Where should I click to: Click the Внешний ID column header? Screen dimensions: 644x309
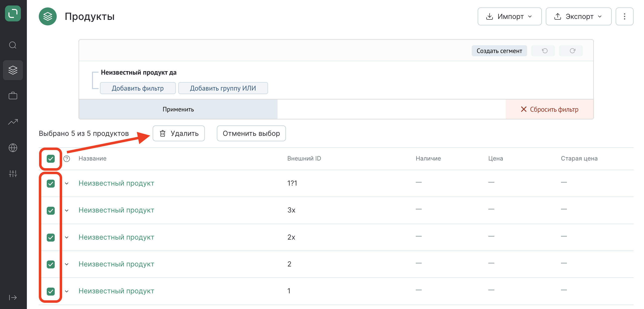tap(304, 158)
